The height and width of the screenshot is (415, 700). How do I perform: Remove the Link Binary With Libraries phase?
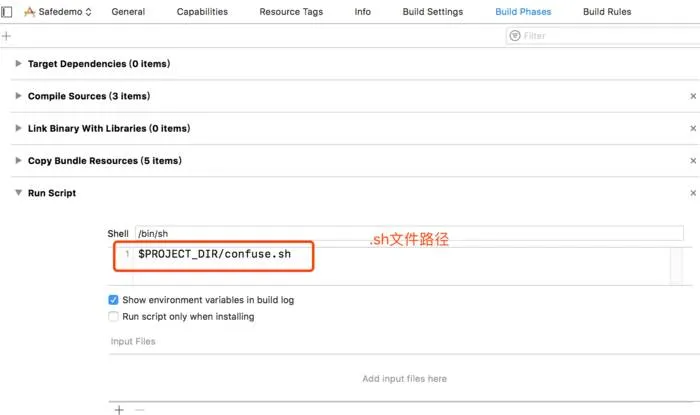point(693,129)
